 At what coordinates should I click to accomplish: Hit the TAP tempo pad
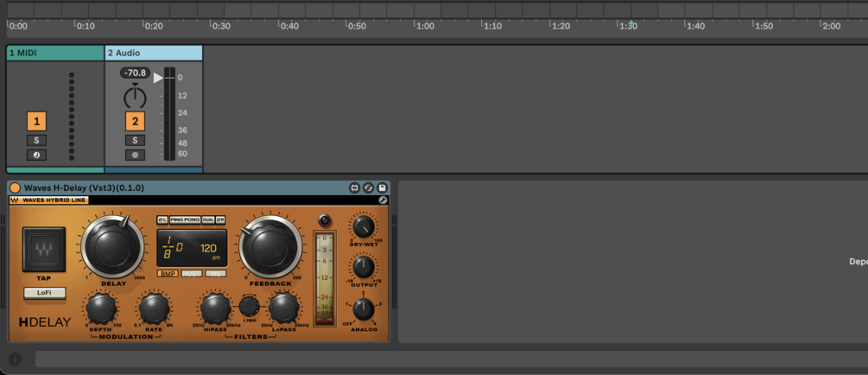44,249
